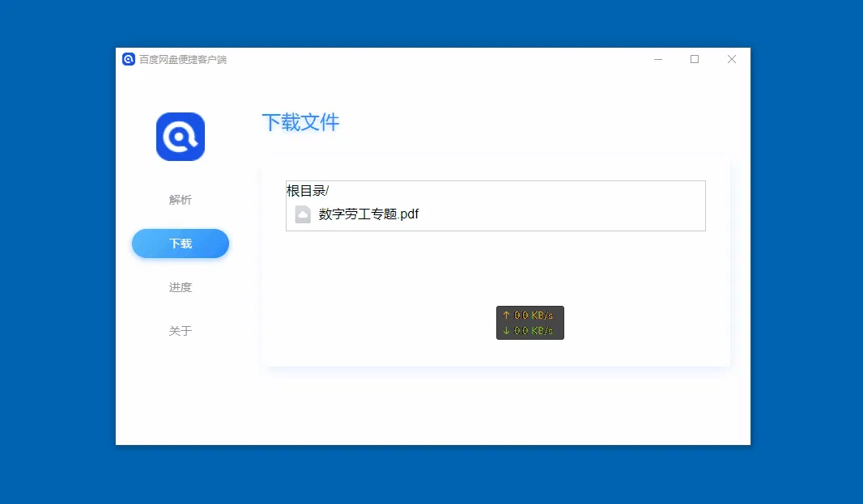This screenshot has height=504, width=863.
Task: Click the 0.0 KB/s speed overlay
Action: tap(529, 322)
